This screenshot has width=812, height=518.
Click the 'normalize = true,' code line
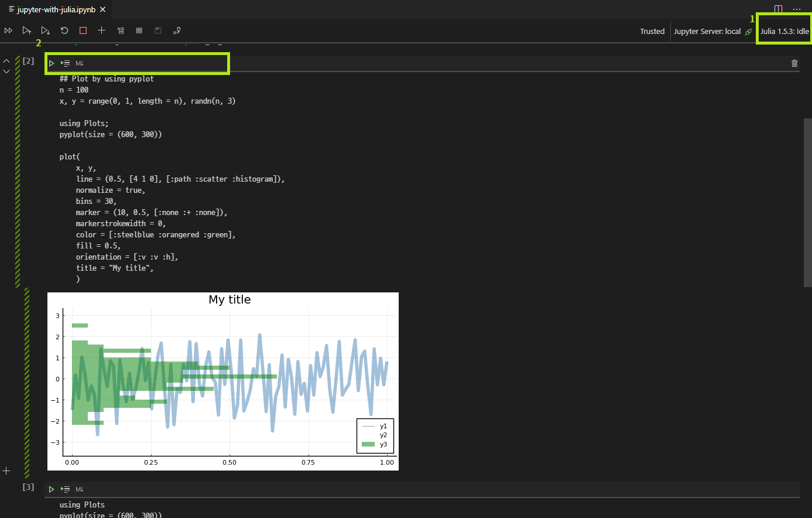[111, 190]
